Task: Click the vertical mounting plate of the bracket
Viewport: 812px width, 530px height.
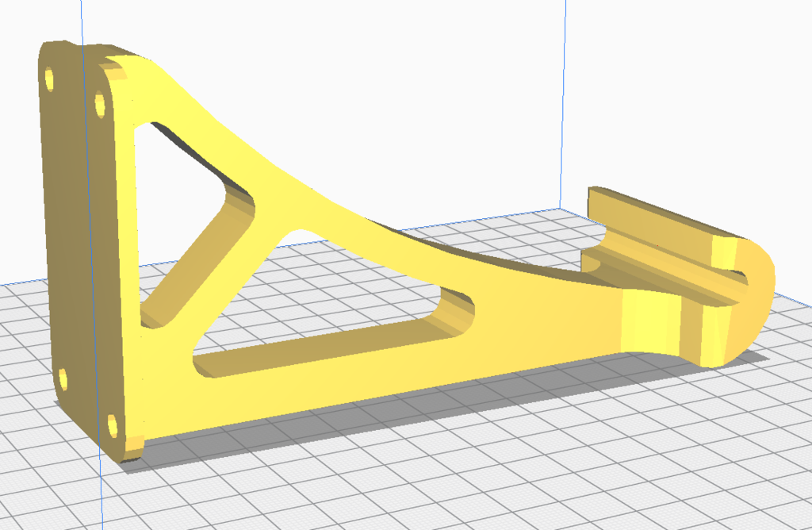Action: 79,238
